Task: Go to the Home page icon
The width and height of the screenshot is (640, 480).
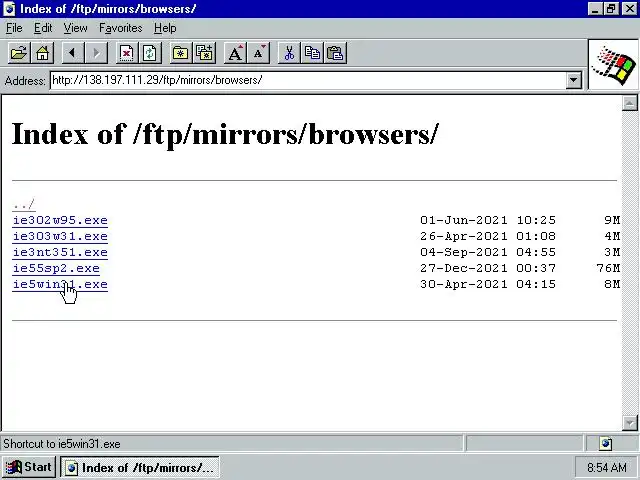Action: point(42,53)
